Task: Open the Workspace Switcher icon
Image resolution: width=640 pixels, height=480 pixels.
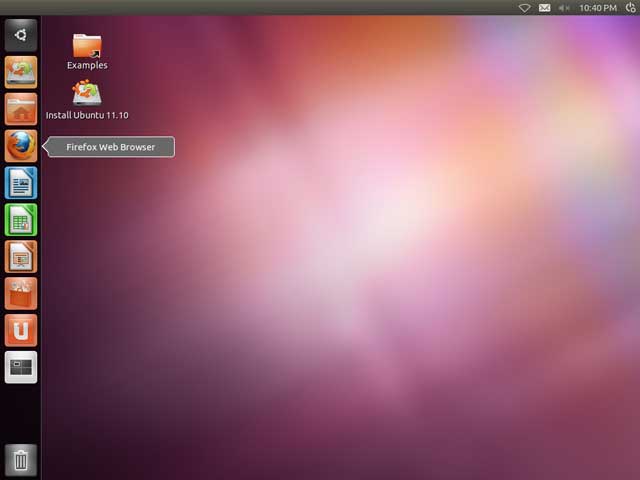Action: pyautogui.click(x=21, y=367)
